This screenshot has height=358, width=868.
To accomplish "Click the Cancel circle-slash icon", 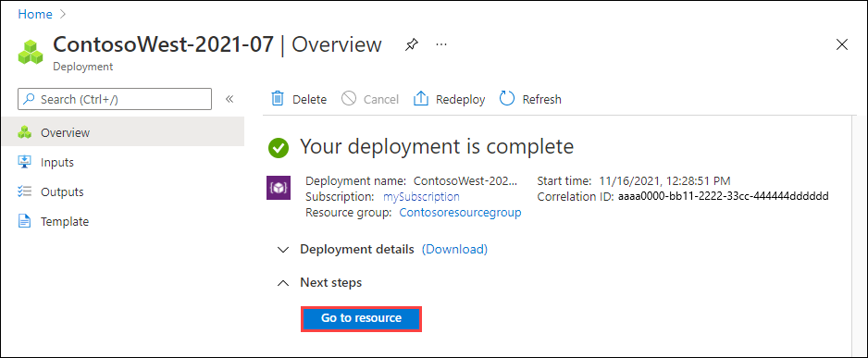I will [x=349, y=99].
